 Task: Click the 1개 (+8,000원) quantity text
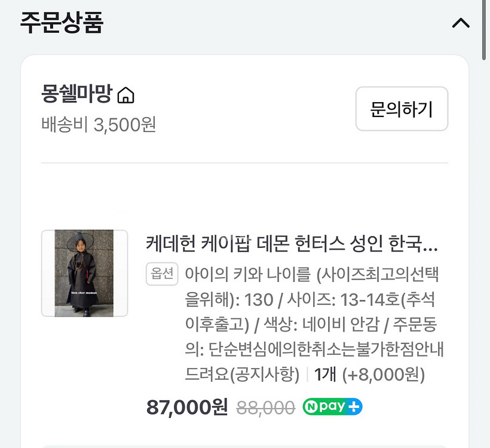coord(369,375)
